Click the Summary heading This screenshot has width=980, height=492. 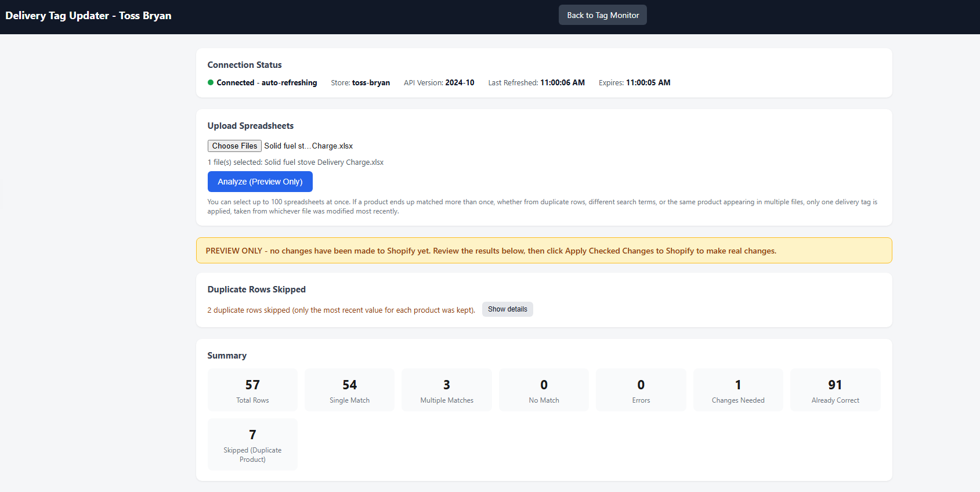click(x=227, y=356)
